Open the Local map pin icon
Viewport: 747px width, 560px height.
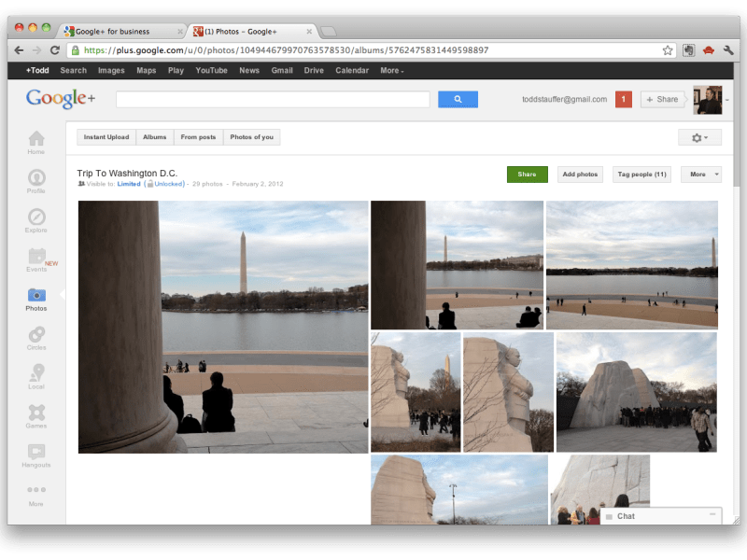(36, 375)
